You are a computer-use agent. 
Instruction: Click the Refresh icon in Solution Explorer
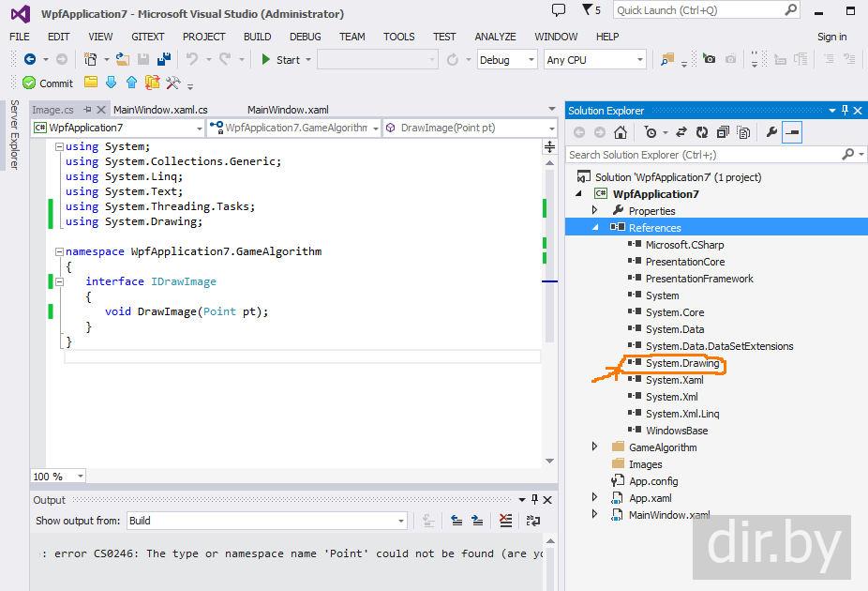point(702,132)
